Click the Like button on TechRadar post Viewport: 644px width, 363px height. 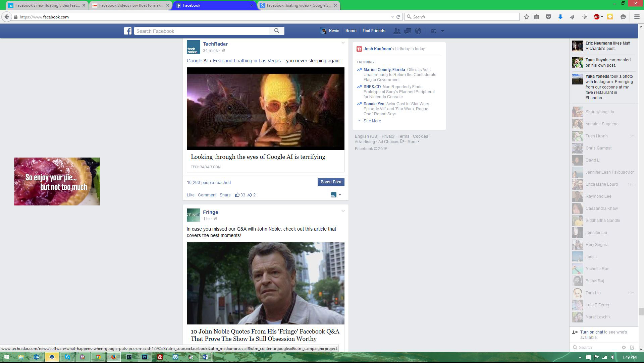(x=190, y=195)
